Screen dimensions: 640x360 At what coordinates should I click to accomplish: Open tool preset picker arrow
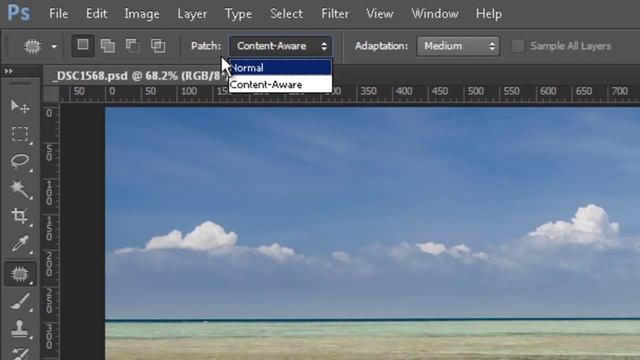click(54, 47)
